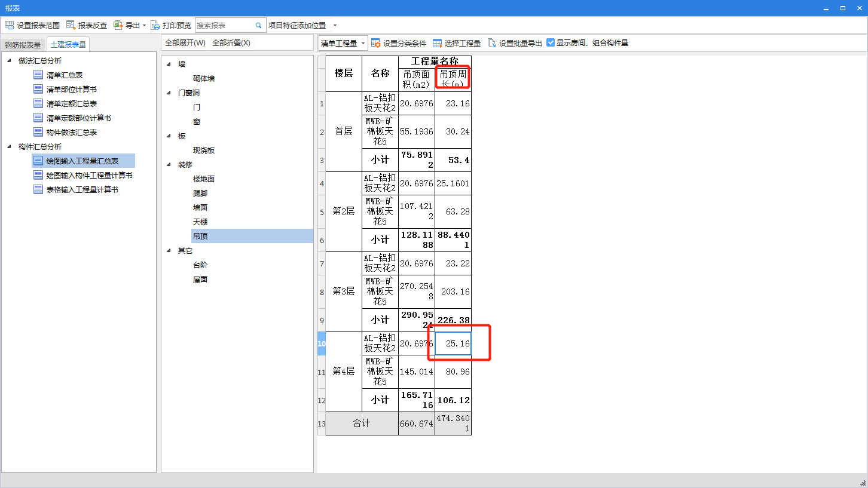Select 楼地面 in the component tree
This screenshot has height=488, width=868.
[x=204, y=179]
